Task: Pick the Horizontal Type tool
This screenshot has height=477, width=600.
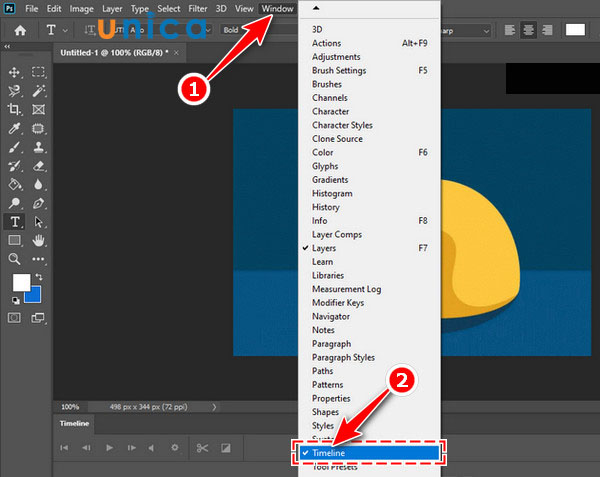Action: (15, 222)
